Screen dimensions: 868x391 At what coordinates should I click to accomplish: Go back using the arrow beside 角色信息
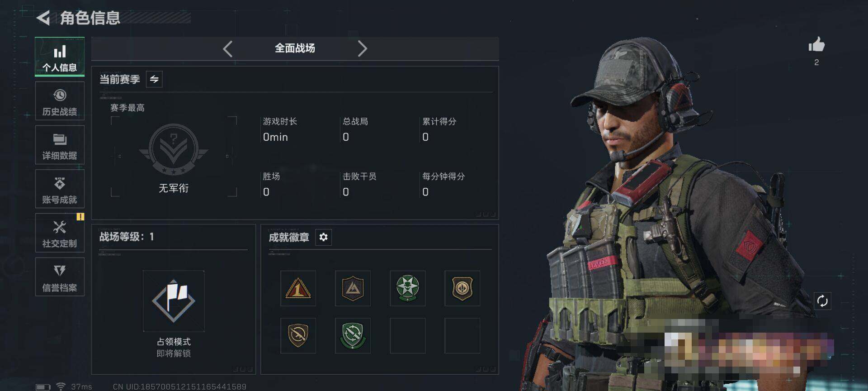point(43,18)
